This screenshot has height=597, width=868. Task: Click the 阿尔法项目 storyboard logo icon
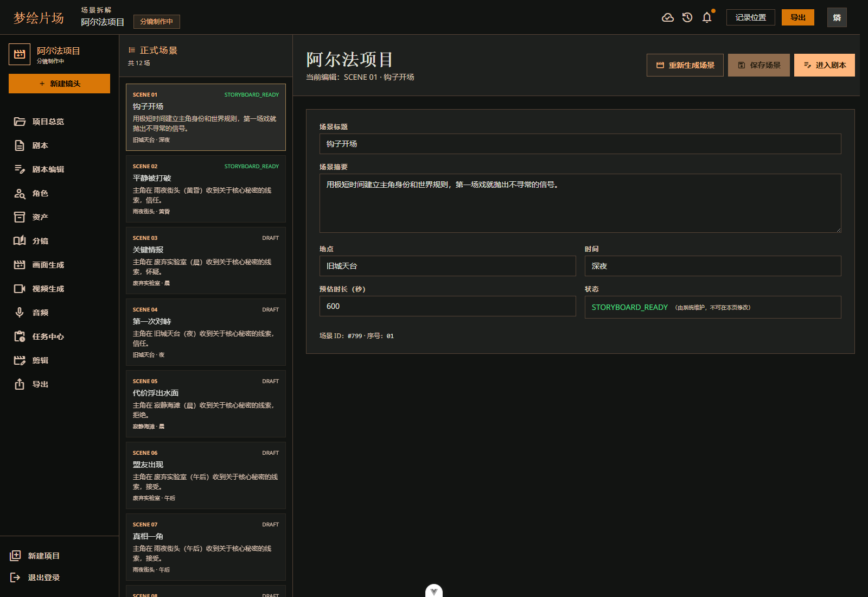[x=20, y=54]
